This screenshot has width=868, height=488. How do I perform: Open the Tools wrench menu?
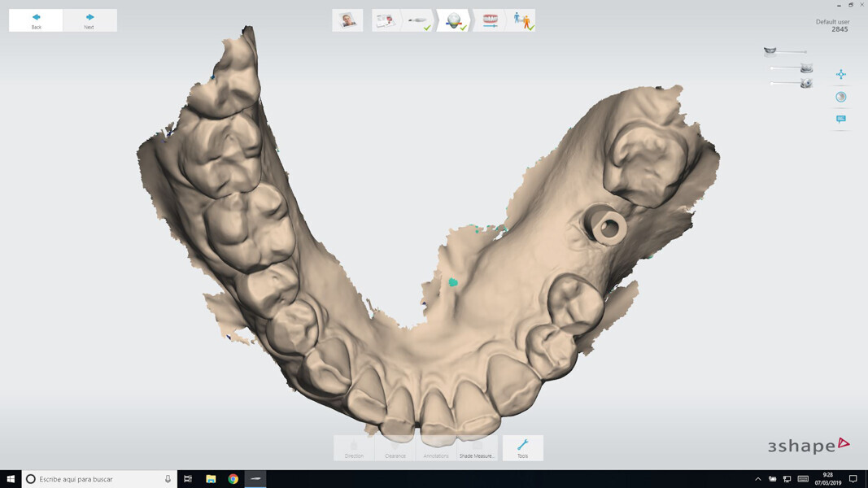[522, 447]
